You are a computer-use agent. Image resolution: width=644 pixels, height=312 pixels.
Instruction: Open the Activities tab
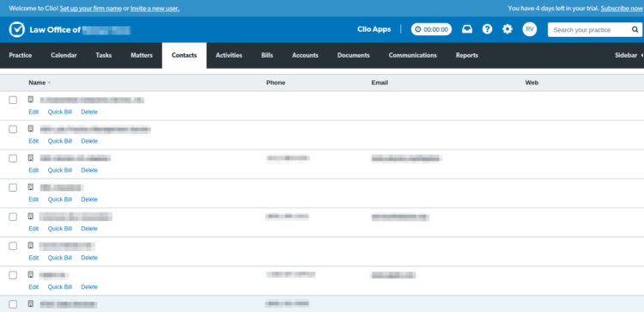pos(229,55)
